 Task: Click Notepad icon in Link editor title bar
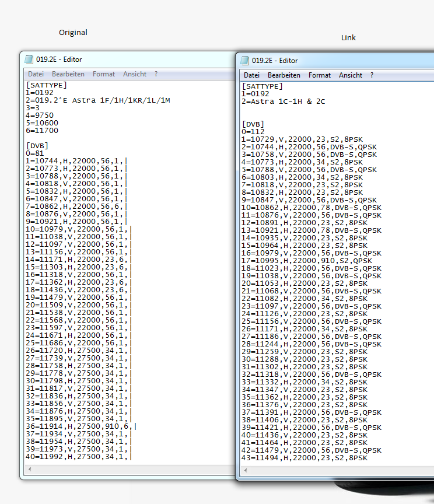(x=245, y=61)
